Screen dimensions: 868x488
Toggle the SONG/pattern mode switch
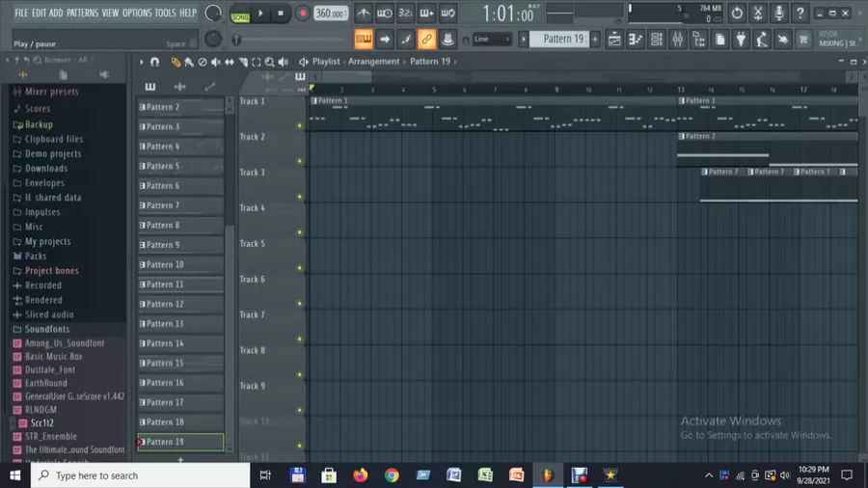pos(240,14)
